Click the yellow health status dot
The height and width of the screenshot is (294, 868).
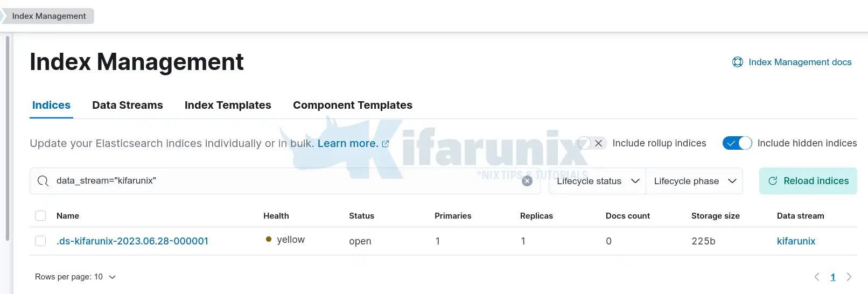click(x=269, y=240)
